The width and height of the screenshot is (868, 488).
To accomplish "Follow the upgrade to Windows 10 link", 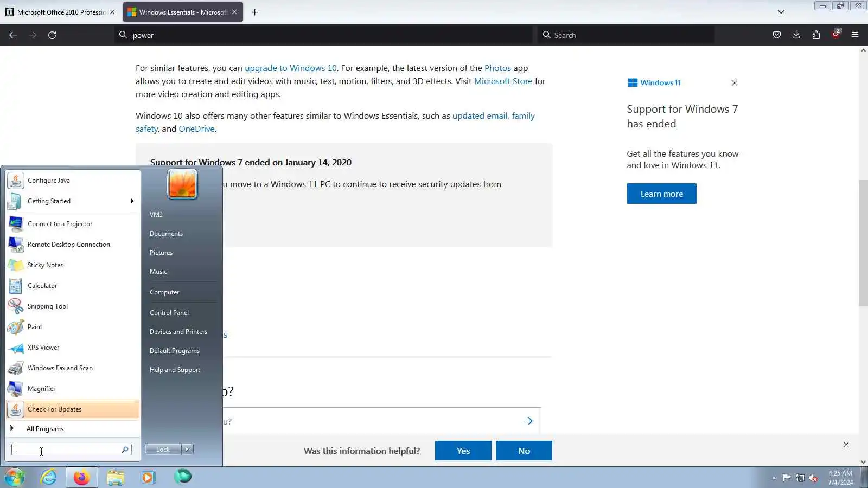I will [291, 68].
